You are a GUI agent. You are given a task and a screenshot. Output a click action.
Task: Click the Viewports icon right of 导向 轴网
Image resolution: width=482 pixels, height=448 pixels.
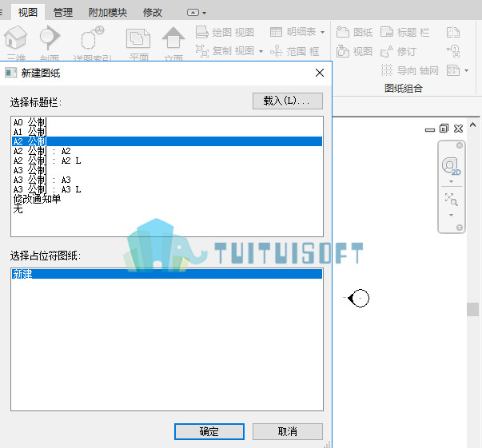point(453,70)
